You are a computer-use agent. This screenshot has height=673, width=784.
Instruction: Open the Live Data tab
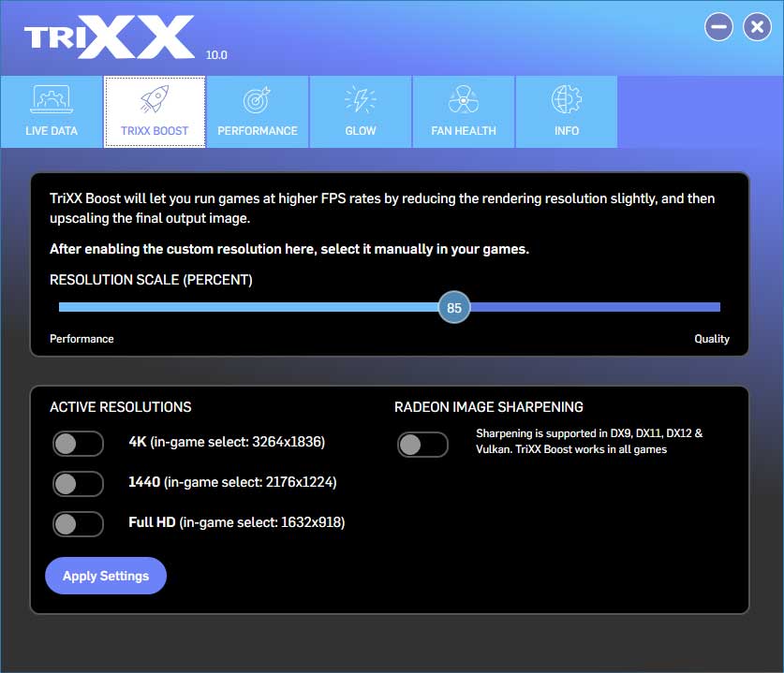51,111
